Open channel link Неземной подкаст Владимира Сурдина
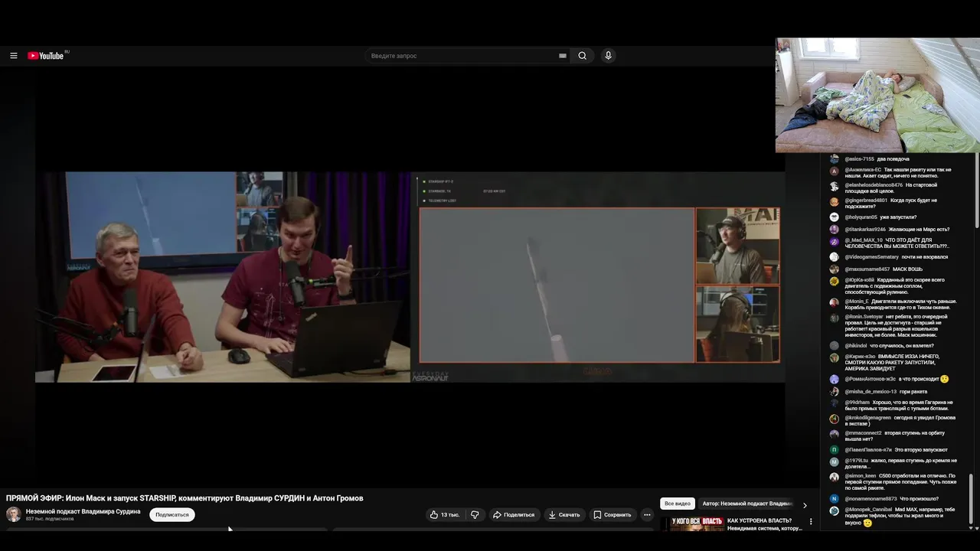Screen dimensions: 980x551 tap(83, 511)
